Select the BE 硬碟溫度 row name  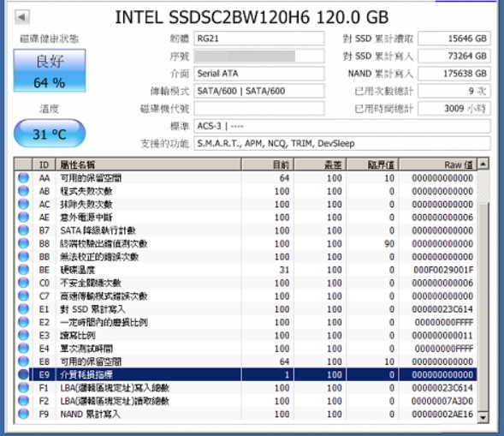click(x=78, y=270)
